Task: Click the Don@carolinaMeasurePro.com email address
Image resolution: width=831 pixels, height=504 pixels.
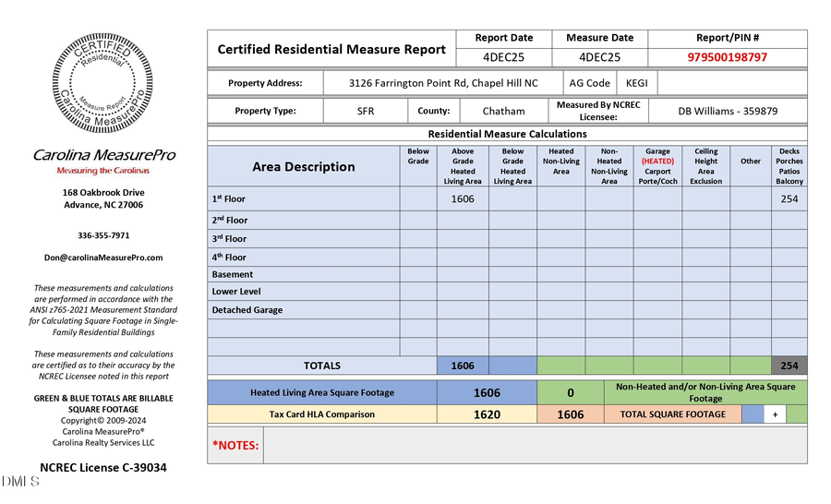Action: 102,258
